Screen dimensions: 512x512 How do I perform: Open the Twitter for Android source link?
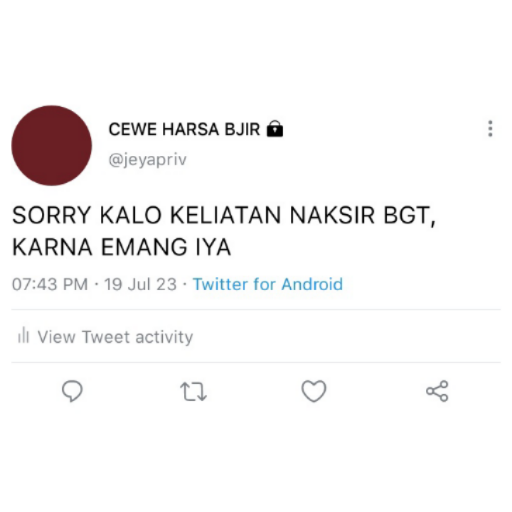point(268,284)
